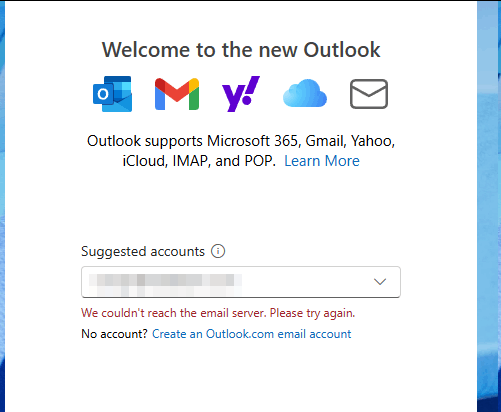The image size is (501, 412).
Task: Click the exclamation mark of Yahoo logo
Action: 253,90
